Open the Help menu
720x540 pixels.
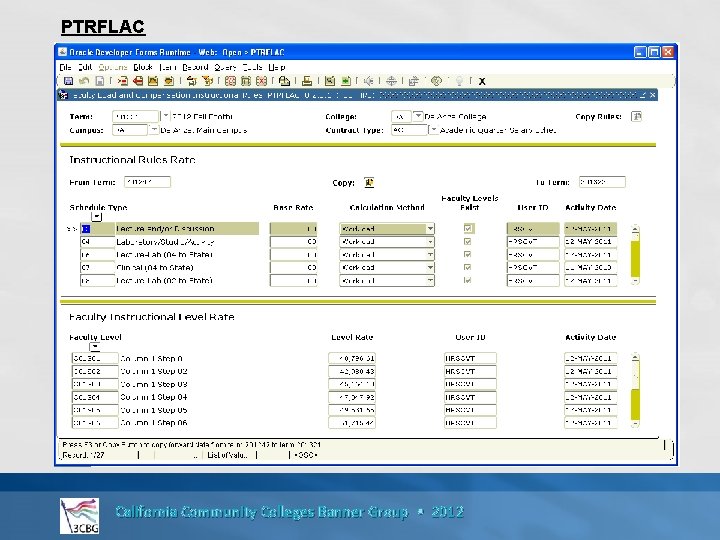(x=276, y=67)
